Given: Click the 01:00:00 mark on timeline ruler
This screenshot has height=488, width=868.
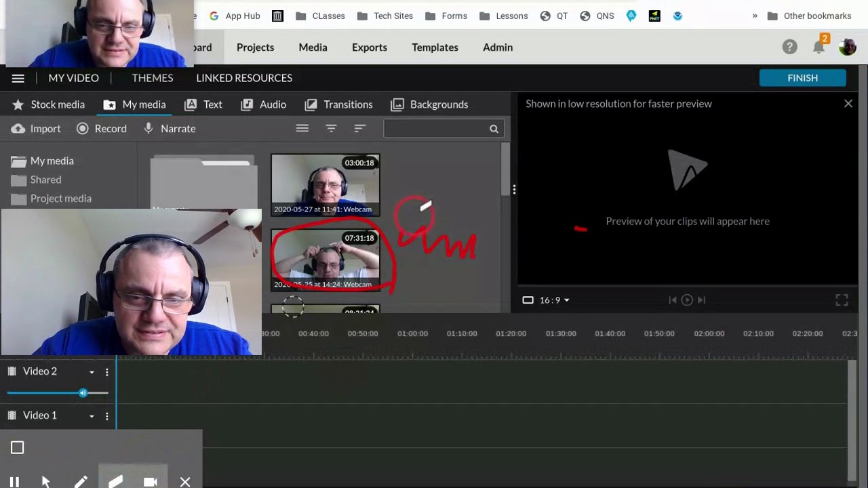Looking at the screenshot, I should point(412,333).
